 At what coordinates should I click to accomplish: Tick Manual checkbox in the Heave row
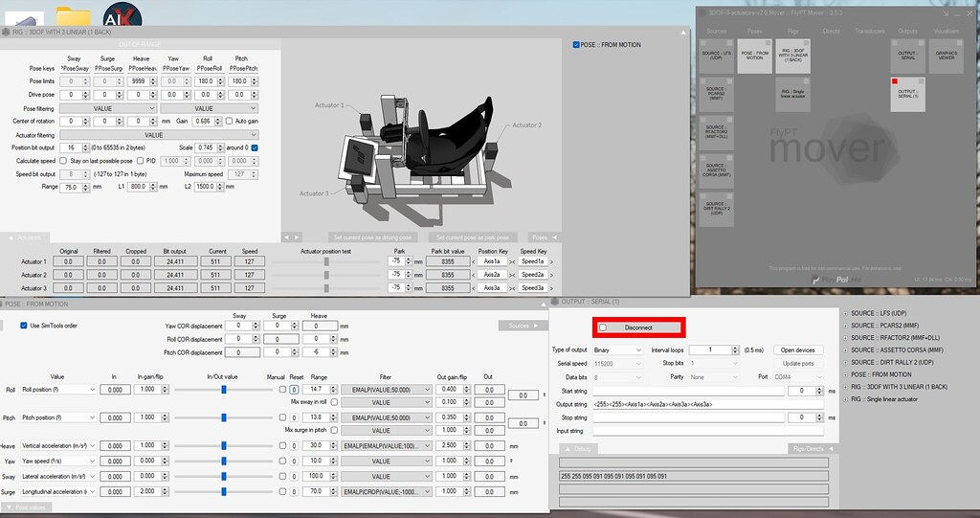[282, 445]
